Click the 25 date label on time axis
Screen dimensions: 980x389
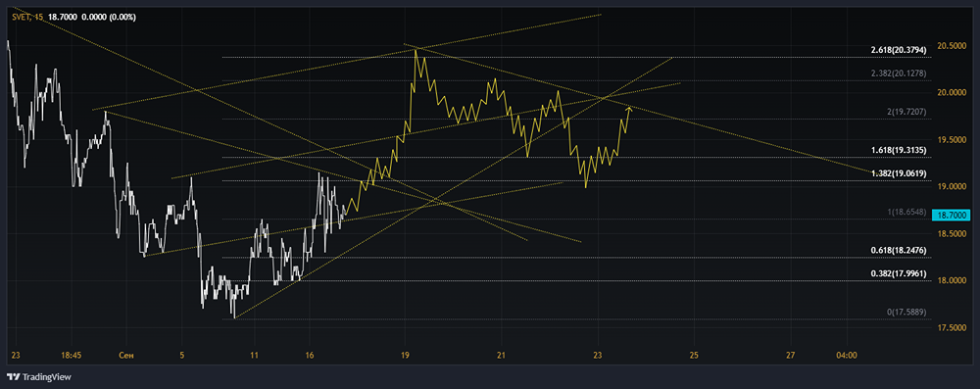694,355
